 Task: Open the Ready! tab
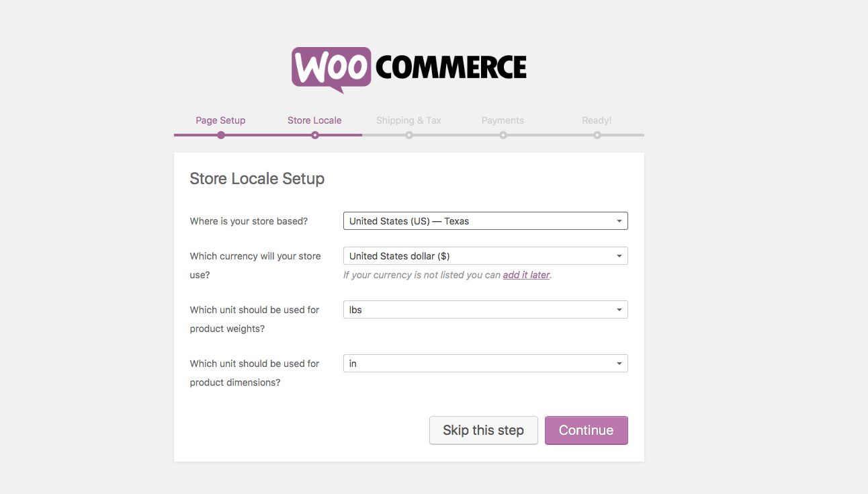[597, 120]
